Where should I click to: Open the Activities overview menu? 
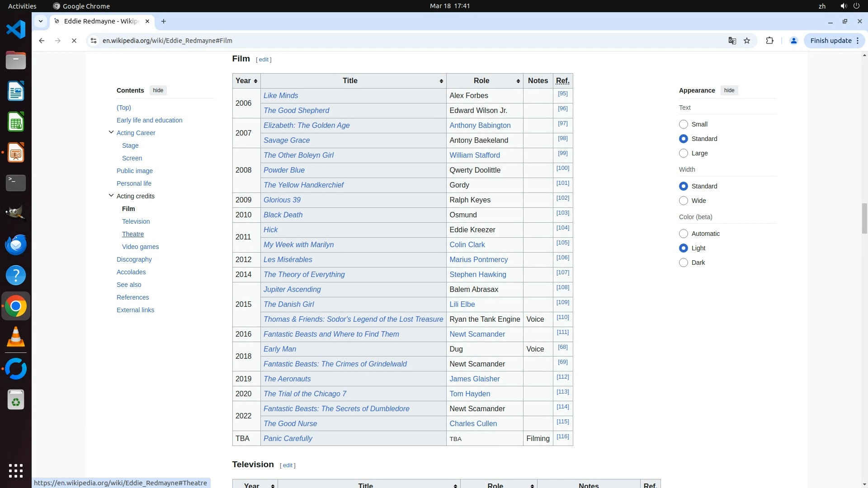click(22, 6)
